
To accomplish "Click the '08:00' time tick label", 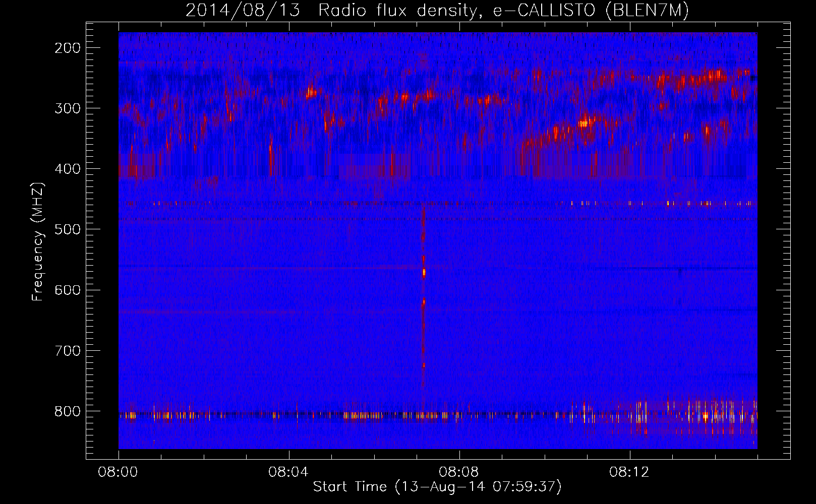I will 118,472.
